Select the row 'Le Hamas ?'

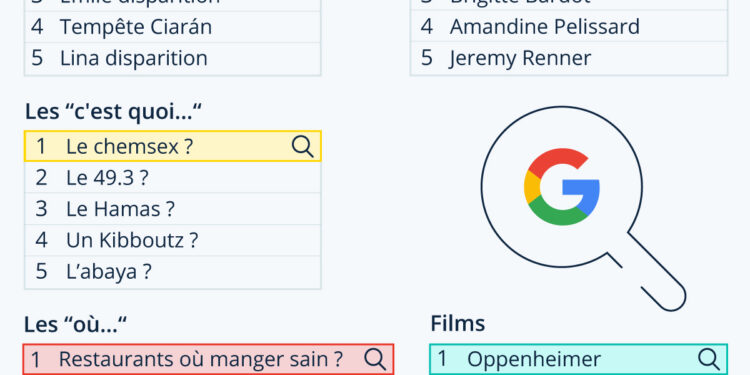click(173, 209)
